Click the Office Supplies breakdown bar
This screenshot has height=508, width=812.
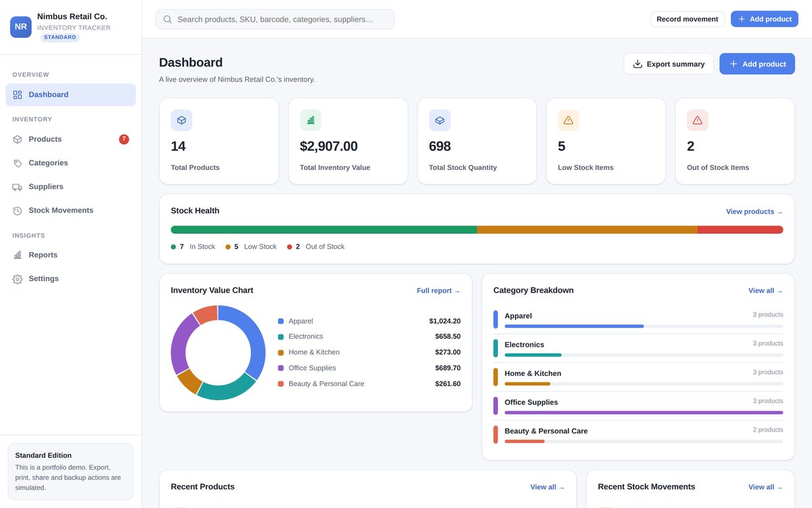pyautogui.click(x=644, y=412)
